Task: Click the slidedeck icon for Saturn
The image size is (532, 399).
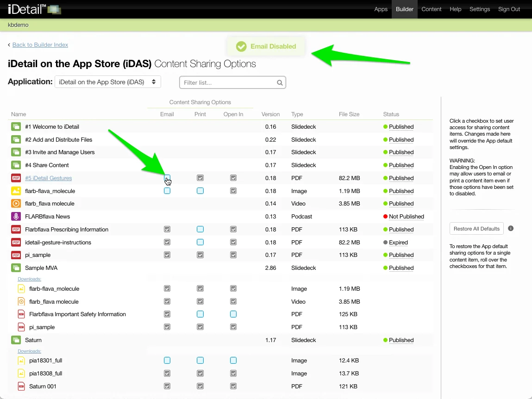Action: point(16,340)
